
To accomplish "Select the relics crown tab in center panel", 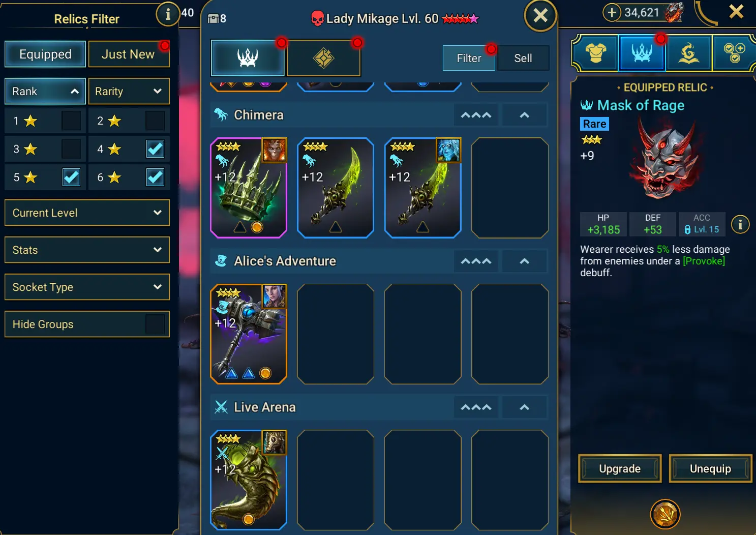I will [x=248, y=58].
